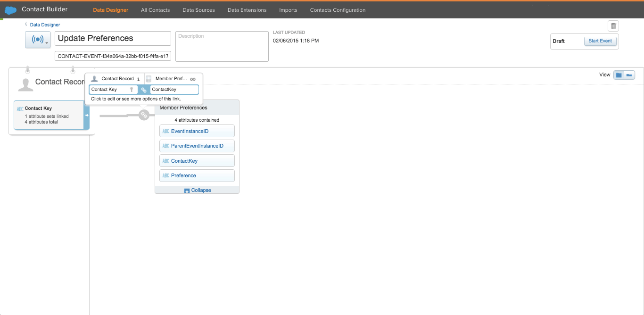This screenshot has width=644, height=315.
Task: Click the ABC icon beside Preference
Action: pyautogui.click(x=166, y=175)
